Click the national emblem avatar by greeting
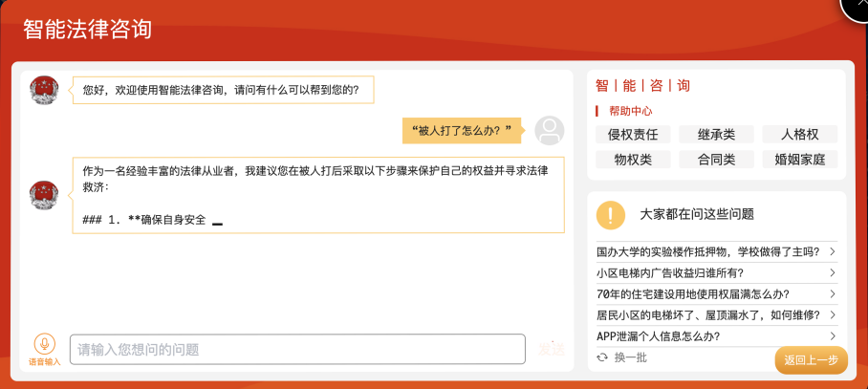This screenshot has height=389, width=868. [x=44, y=90]
